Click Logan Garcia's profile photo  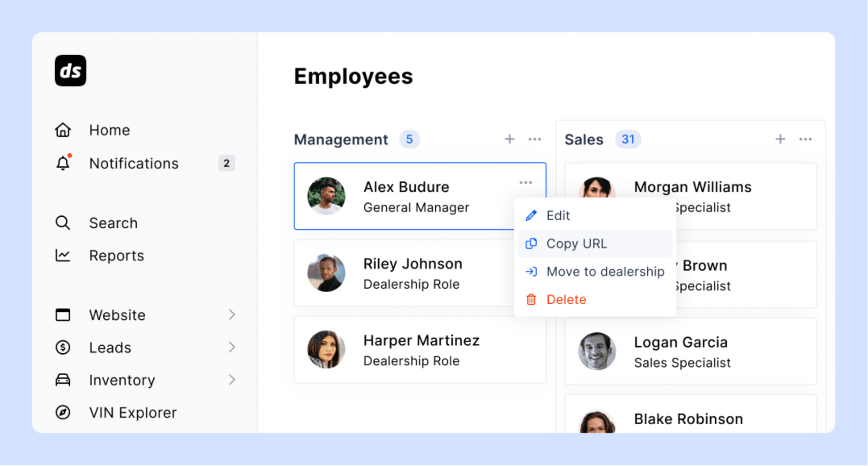pyautogui.click(x=597, y=351)
